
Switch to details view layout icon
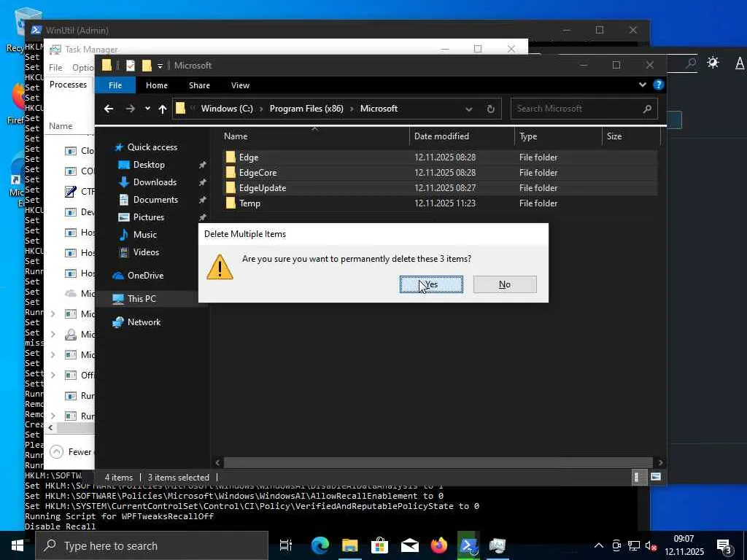pyautogui.click(x=638, y=477)
